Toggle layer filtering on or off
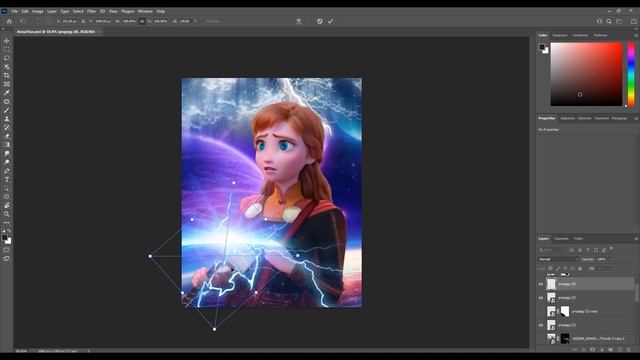The image size is (640, 360). tap(611, 248)
